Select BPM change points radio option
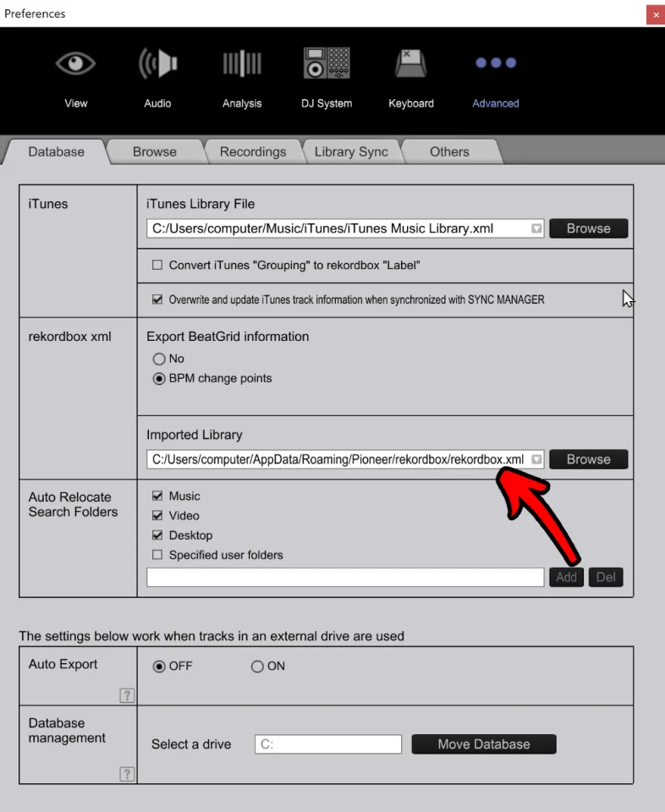 point(159,379)
